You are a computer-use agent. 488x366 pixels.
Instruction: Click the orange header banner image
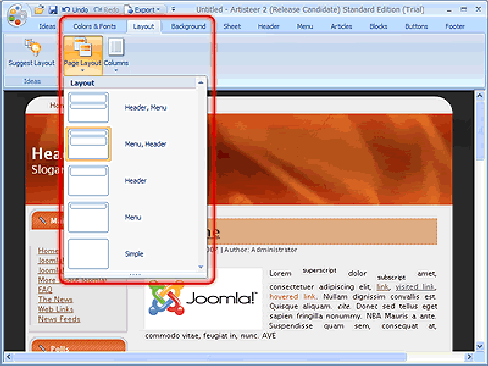(x=330, y=159)
